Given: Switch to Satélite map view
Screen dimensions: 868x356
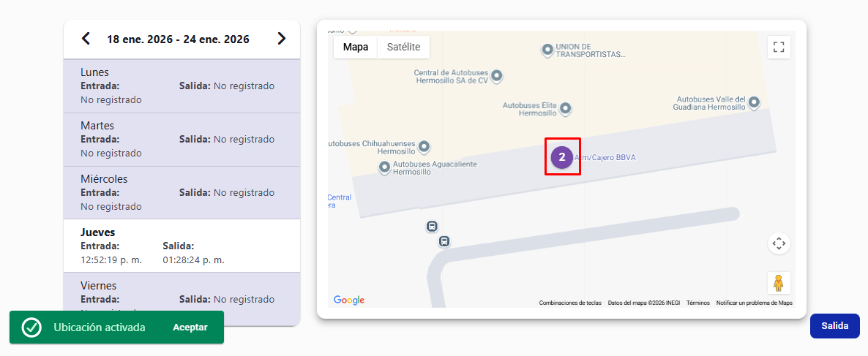Looking at the screenshot, I should [403, 47].
